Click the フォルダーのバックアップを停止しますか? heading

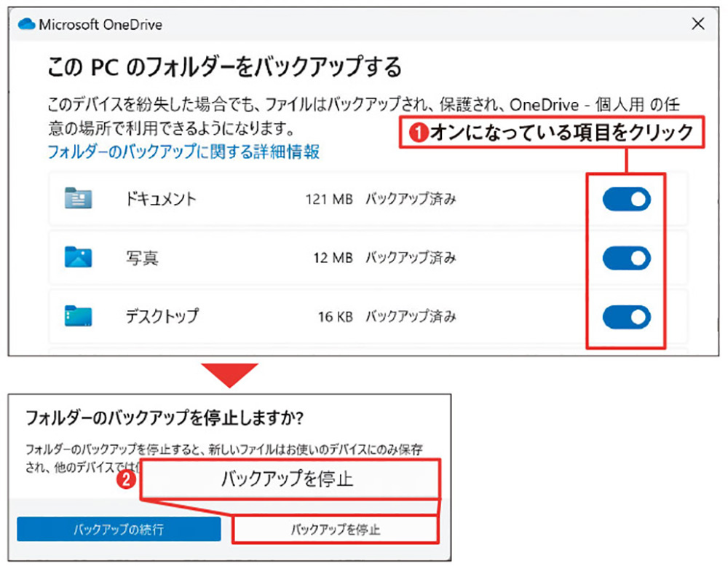[x=165, y=417]
